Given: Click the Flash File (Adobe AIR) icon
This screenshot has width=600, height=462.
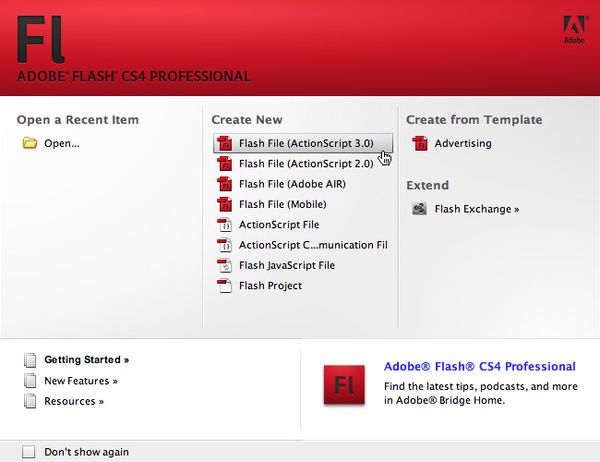Looking at the screenshot, I should tap(224, 184).
